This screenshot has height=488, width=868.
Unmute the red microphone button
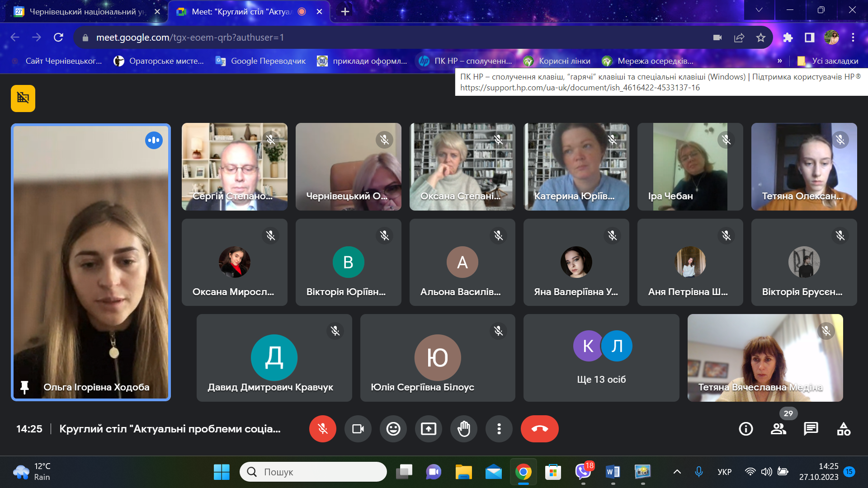pos(322,428)
